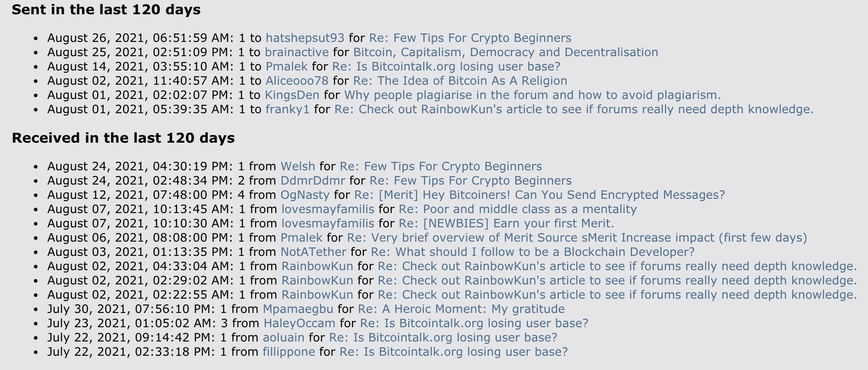
Task: Open OgNasty user profile
Action: pos(305,195)
